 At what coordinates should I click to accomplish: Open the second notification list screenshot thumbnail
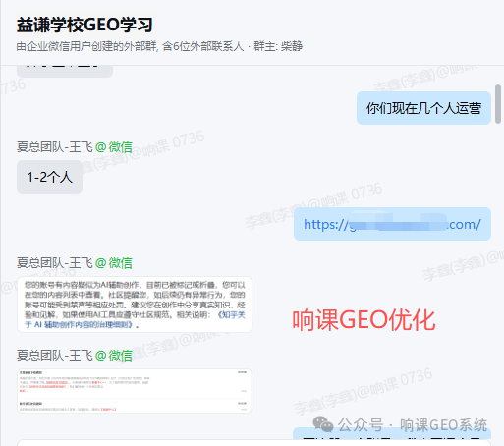pyautogui.click(x=135, y=391)
